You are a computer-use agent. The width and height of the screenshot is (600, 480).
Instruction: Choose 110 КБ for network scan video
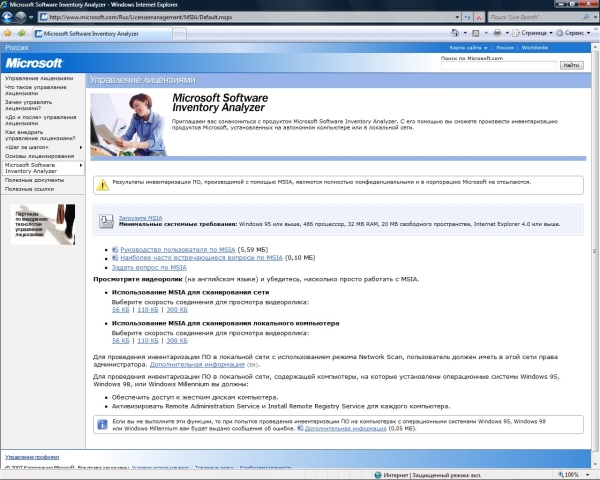[x=148, y=310]
